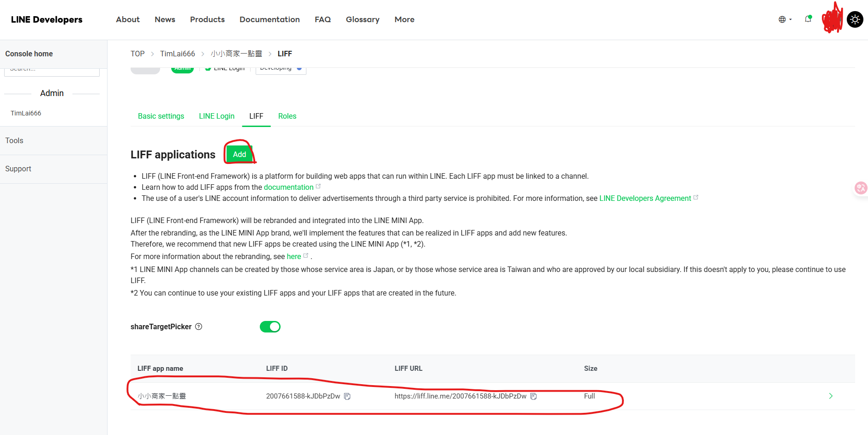Copy the LIFF ID using its copy icon
Image resolution: width=868 pixels, height=435 pixels.
pyautogui.click(x=347, y=396)
